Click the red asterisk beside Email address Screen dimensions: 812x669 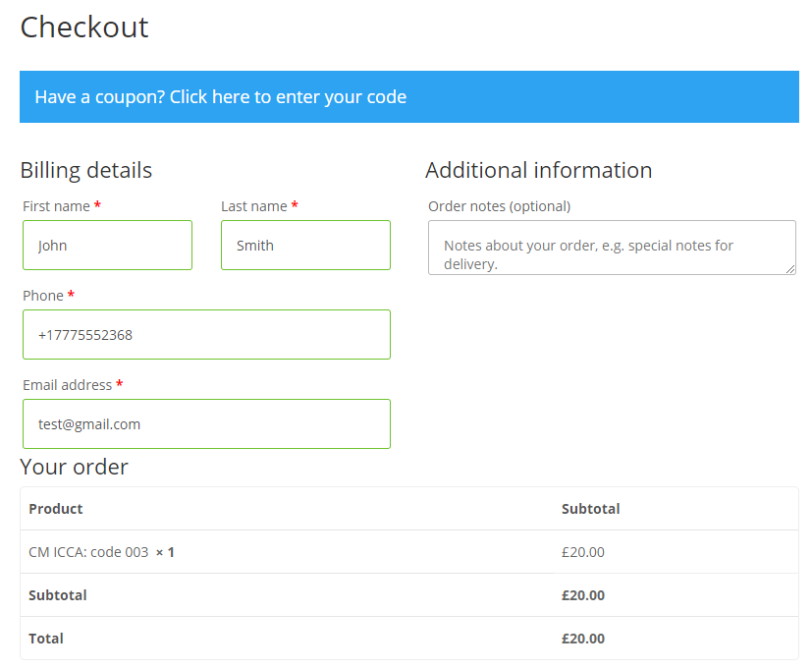120,383
